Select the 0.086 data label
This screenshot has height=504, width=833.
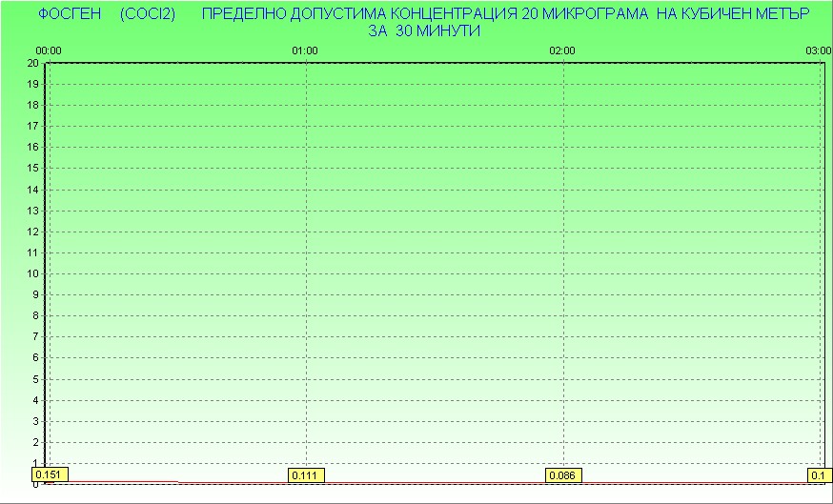click(x=563, y=474)
